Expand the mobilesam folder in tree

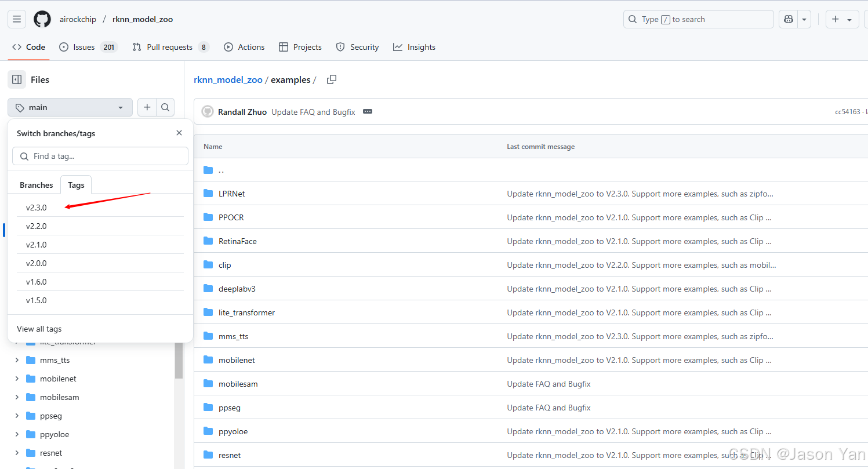pyautogui.click(x=17, y=397)
